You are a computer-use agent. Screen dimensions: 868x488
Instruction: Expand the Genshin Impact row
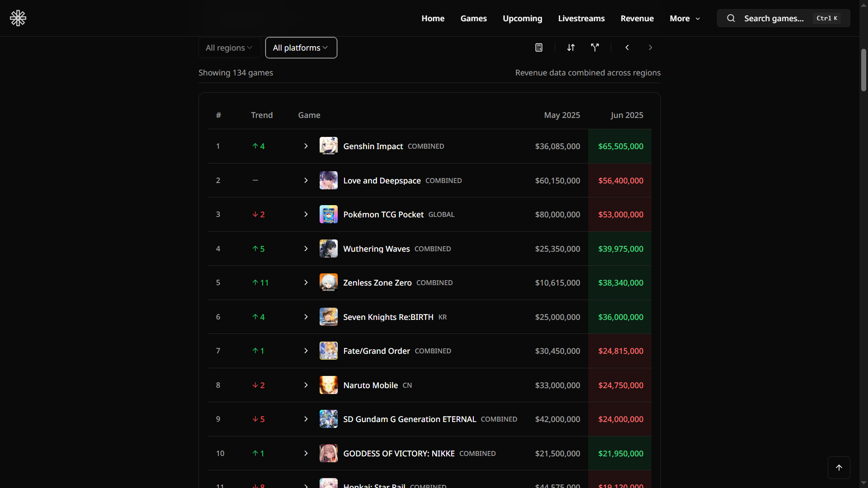(306, 146)
